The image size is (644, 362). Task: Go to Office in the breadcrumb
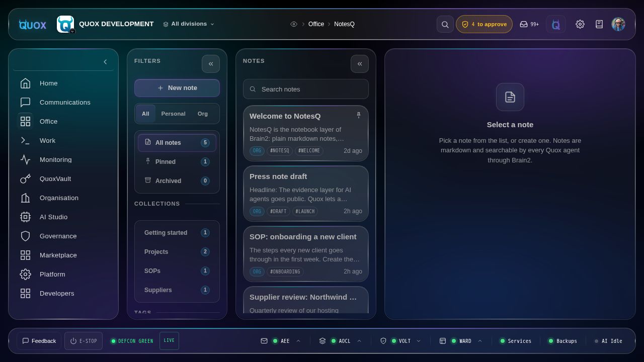316,24
